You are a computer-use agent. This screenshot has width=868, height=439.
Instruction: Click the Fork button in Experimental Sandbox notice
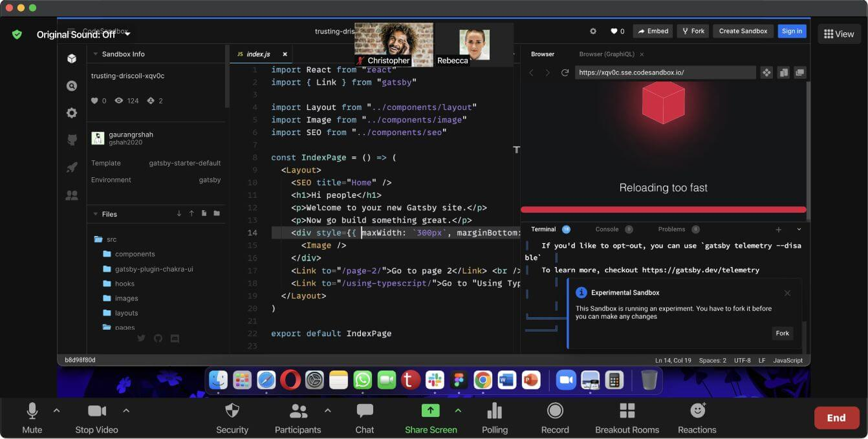pos(783,334)
